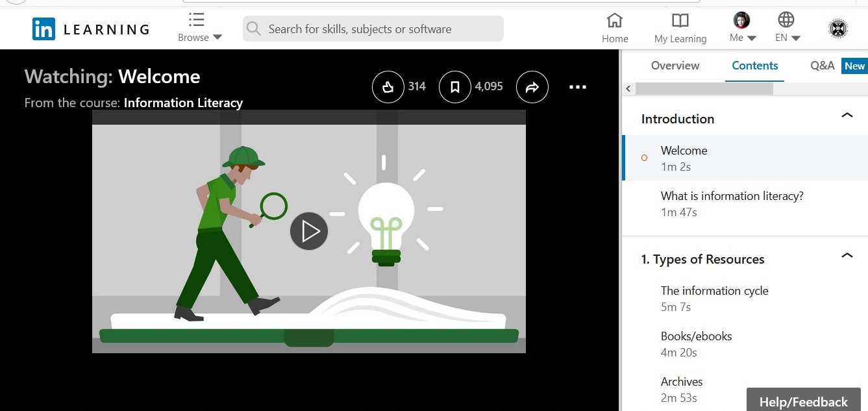
Task: Click the Browse grid icon
Action: (195, 19)
